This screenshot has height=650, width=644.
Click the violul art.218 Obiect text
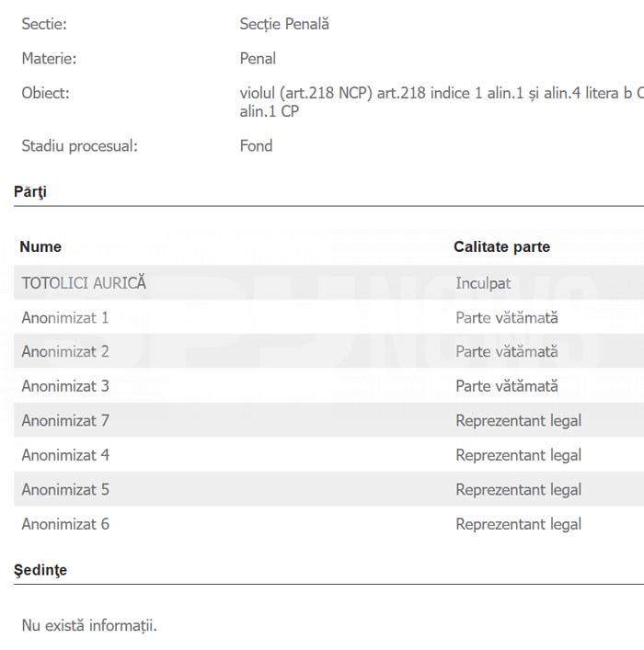[442, 102]
